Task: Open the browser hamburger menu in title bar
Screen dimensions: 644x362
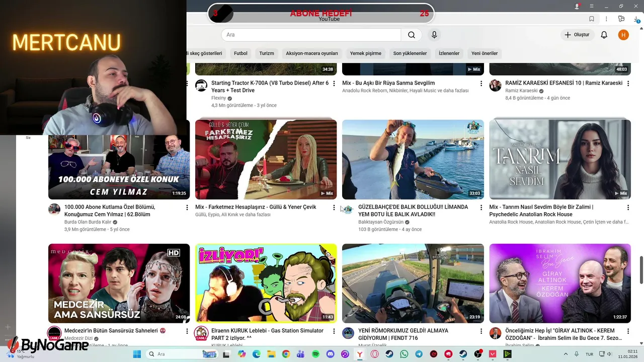Action: click(x=592, y=6)
